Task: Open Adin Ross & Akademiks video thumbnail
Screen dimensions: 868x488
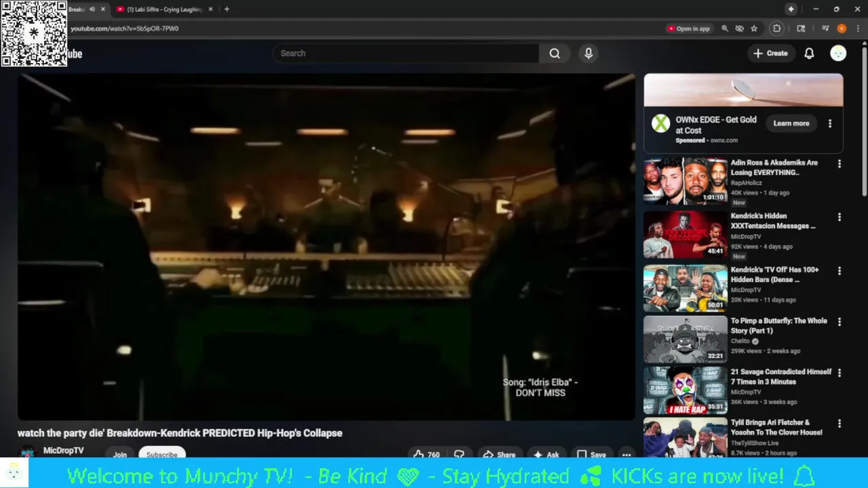Action: point(685,181)
